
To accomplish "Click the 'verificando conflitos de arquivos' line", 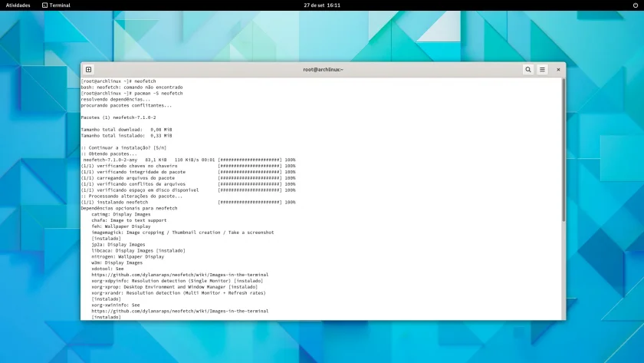I will tap(188, 184).
